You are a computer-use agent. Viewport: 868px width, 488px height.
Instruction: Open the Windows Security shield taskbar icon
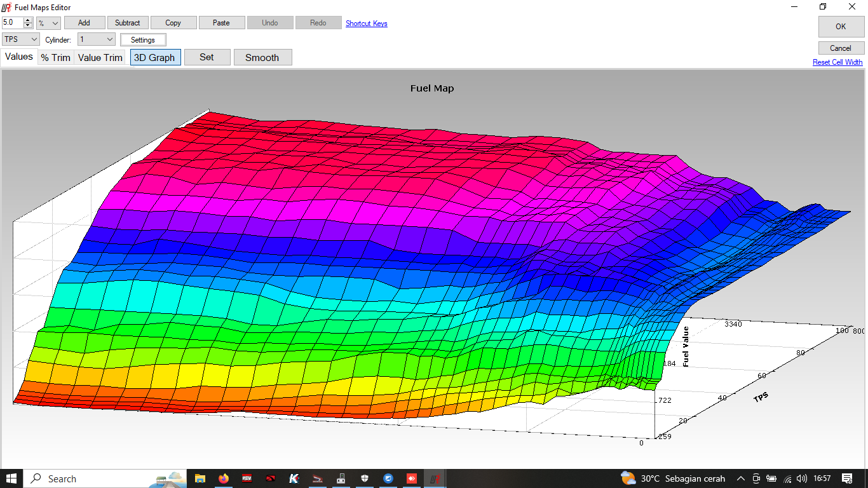pos(365,478)
